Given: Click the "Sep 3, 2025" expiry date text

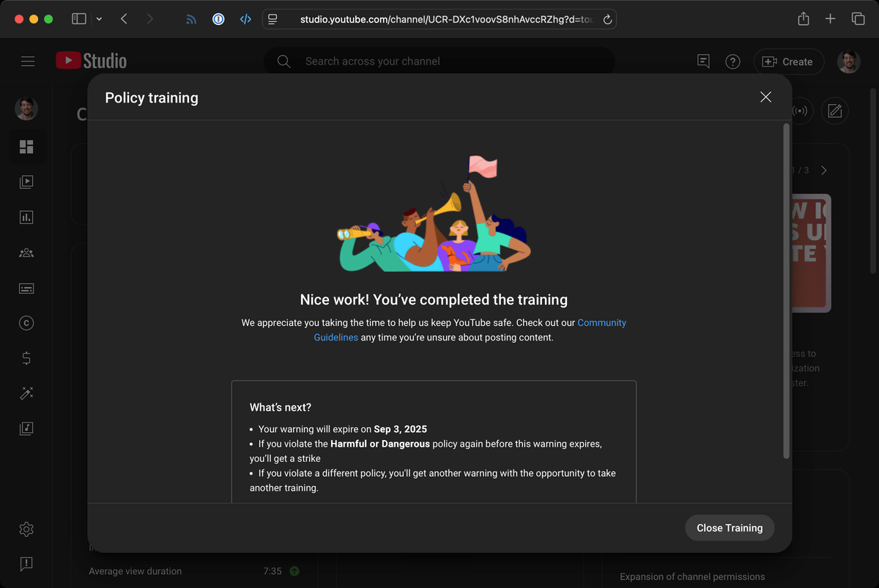Looking at the screenshot, I should (x=401, y=429).
